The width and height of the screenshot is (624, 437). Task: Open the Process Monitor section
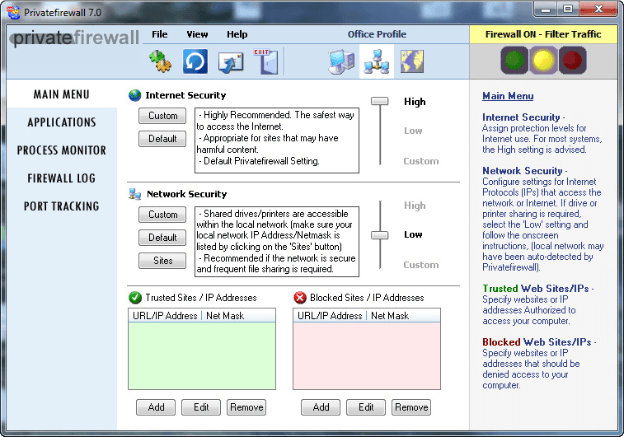point(62,150)
